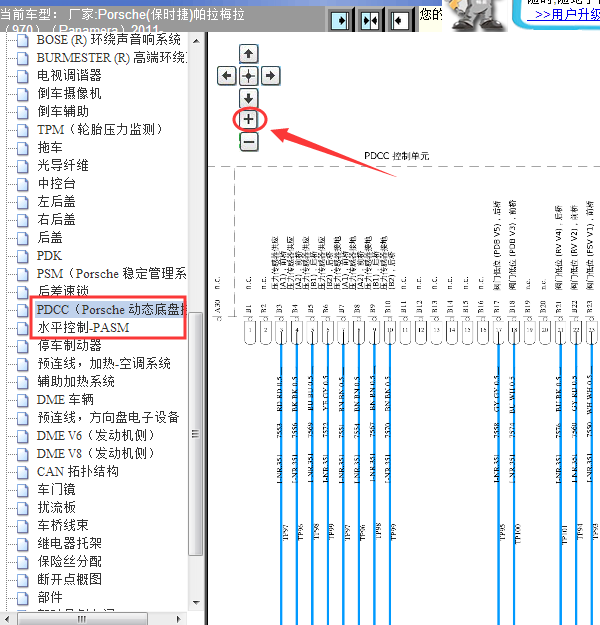Pan the wiring diagram left

(x=227, y=76)
